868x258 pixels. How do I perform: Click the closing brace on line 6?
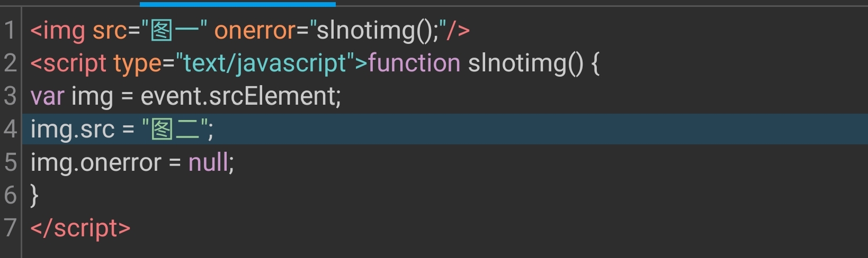[34, 195]
